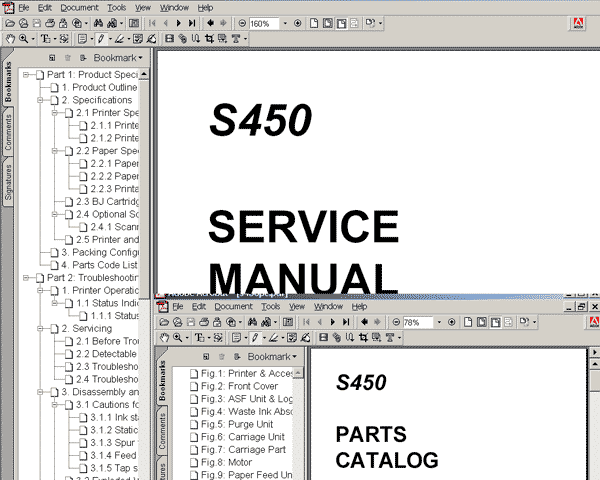
Task: Switch to the Comments side tab
Action: point(8,131)
